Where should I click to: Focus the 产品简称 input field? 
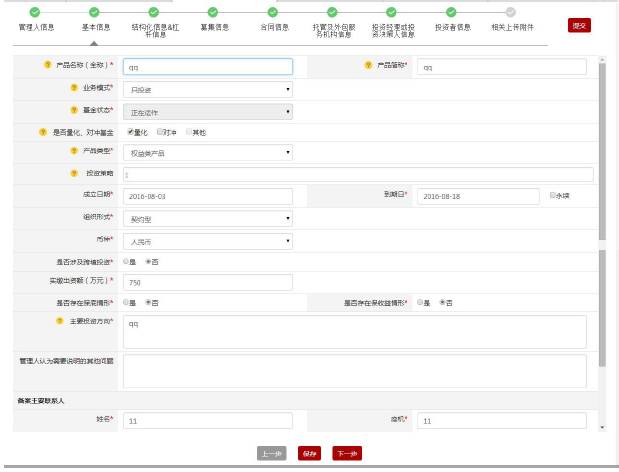pos(502,67)
